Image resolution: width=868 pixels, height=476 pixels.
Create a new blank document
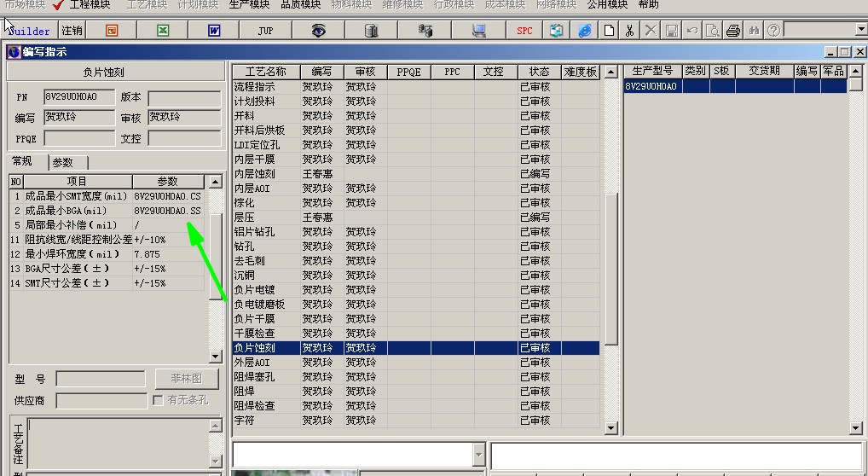point(609,31)
